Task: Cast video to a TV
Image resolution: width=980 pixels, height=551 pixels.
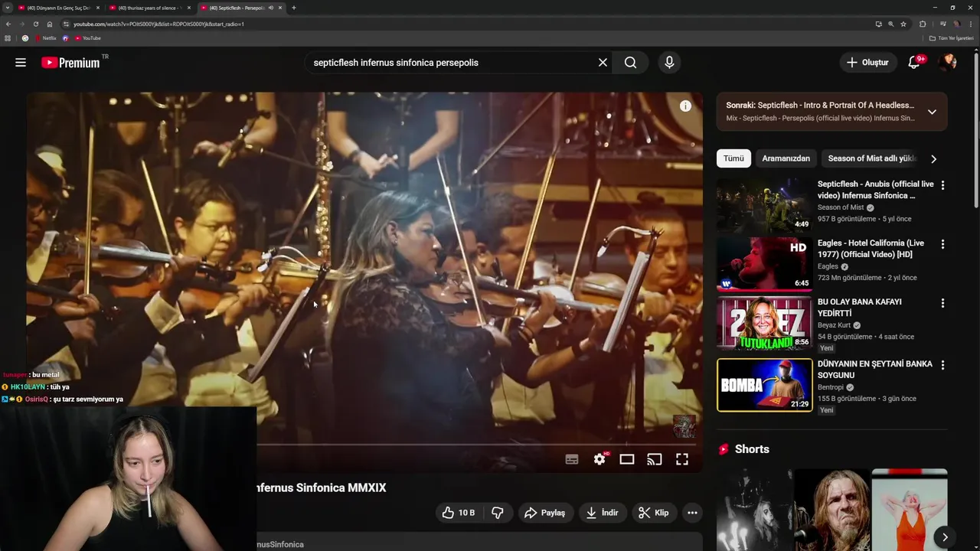Action: point(655,459)
